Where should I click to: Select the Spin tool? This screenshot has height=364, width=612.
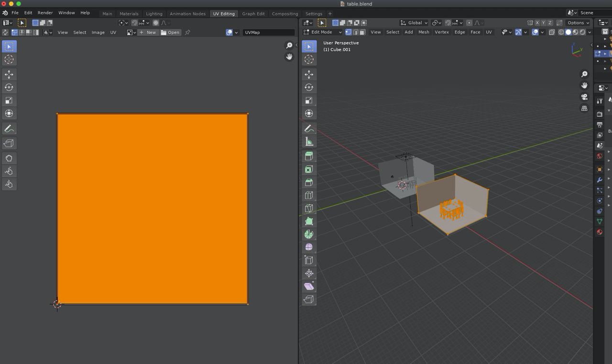[x=309, y=234]
